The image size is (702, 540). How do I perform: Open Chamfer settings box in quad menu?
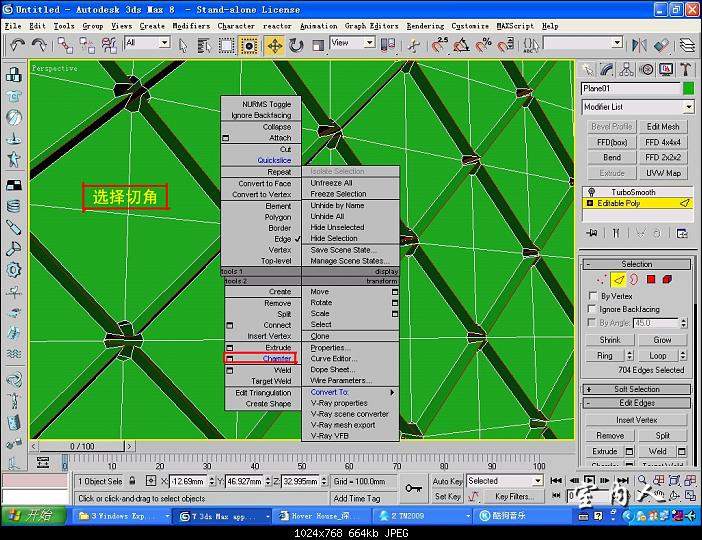click(230, 359)
